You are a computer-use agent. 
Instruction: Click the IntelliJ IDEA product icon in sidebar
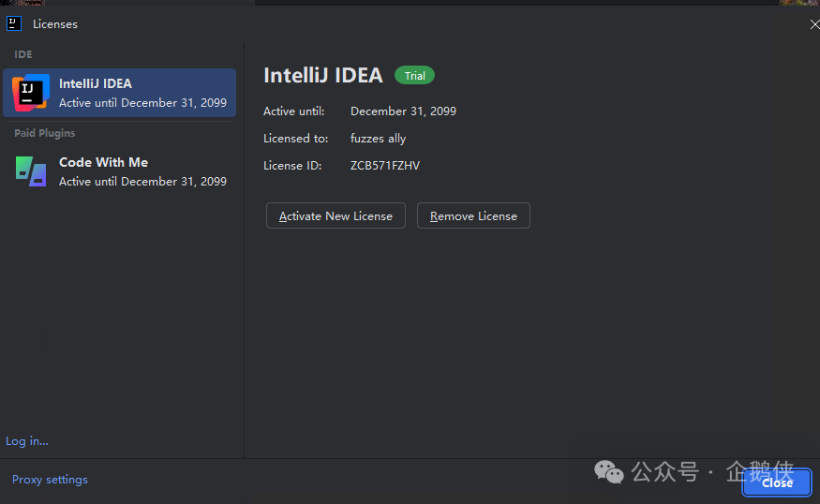pyautogui.click(x=31, y=93)
